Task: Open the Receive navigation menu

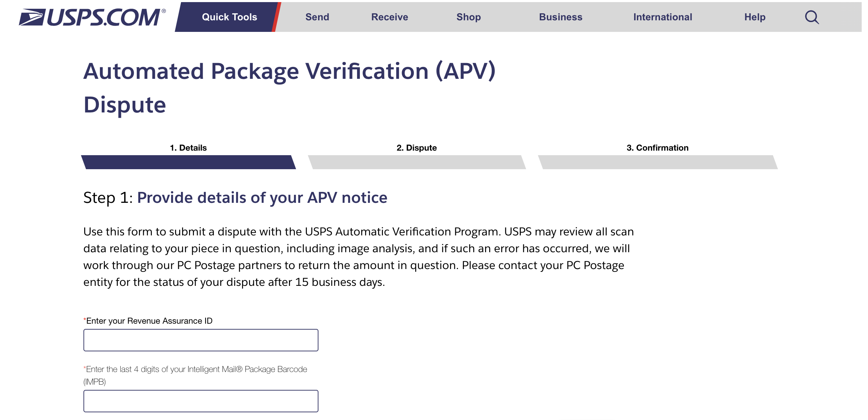Action: click(389, 17)
